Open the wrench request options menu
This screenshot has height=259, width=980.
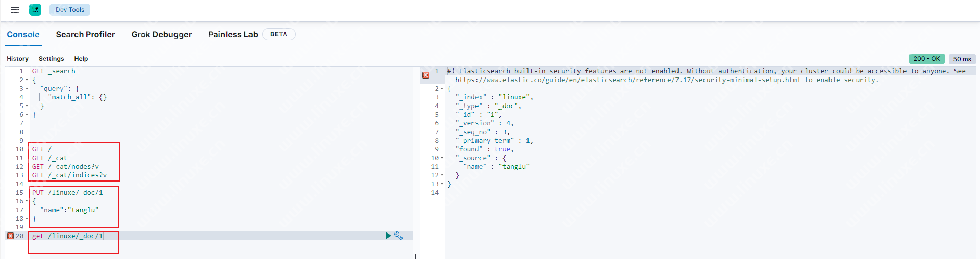(x=398, y=236)
